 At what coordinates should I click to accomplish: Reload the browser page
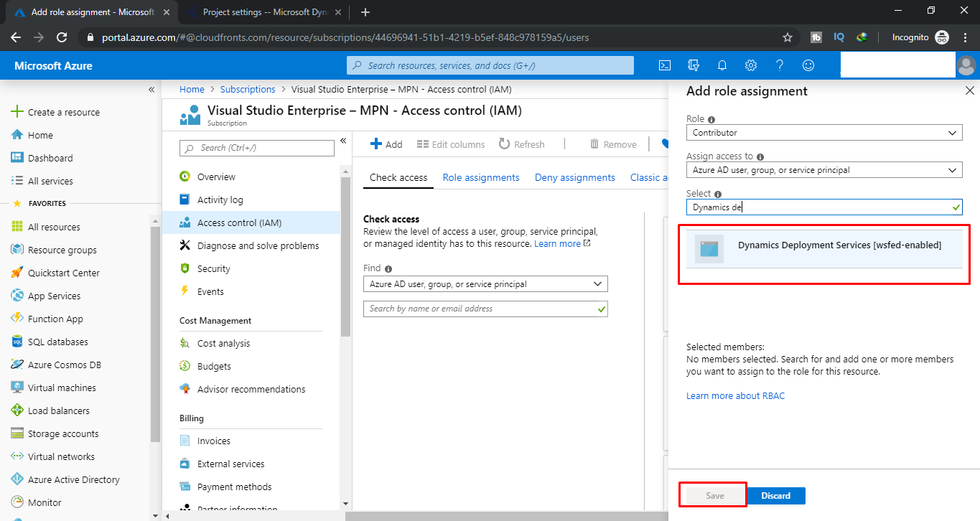pos(62,37)
